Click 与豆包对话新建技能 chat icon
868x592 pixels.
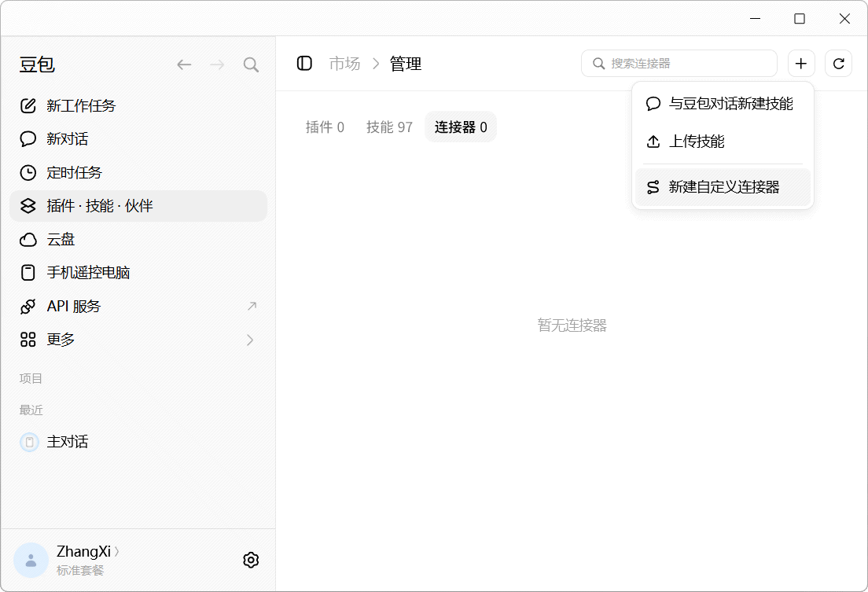[x=653, y=104]
